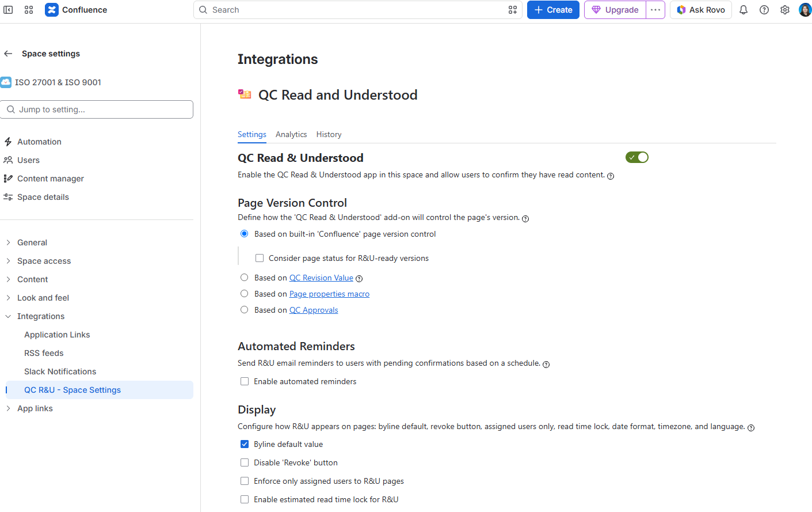Open the ISO 27001 & ISO 9001 space
Image resolution: width=812 pixels, height=512 pixels.
58,82
